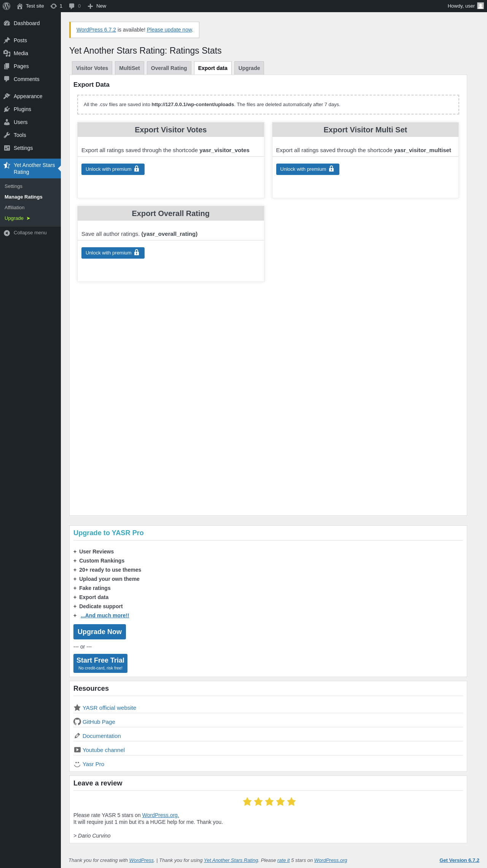
Task: Click Unlock with premium for Overall Rating
Action: pyautogui.click(x=113, y=253)
